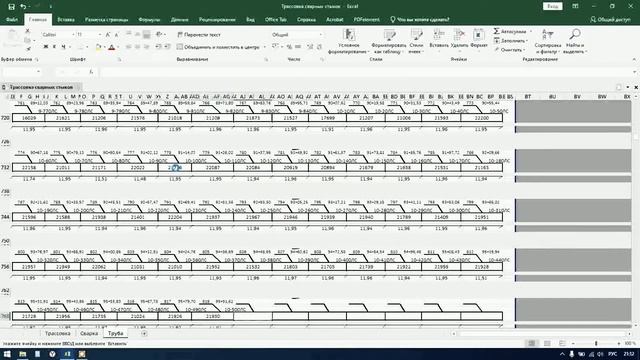640x360 pixels.
Task: Click the red font color A icon
Action: pos(112,47)
